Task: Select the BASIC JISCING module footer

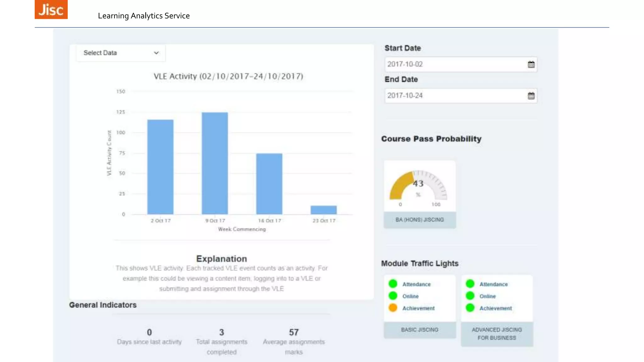Action: pos(420,330)
